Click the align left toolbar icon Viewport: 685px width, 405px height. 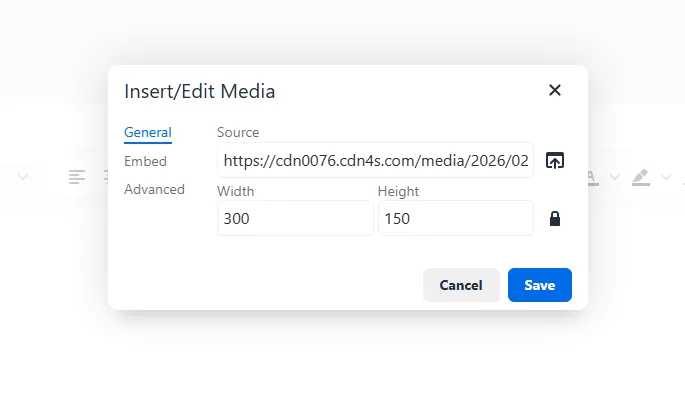[77, 177]
